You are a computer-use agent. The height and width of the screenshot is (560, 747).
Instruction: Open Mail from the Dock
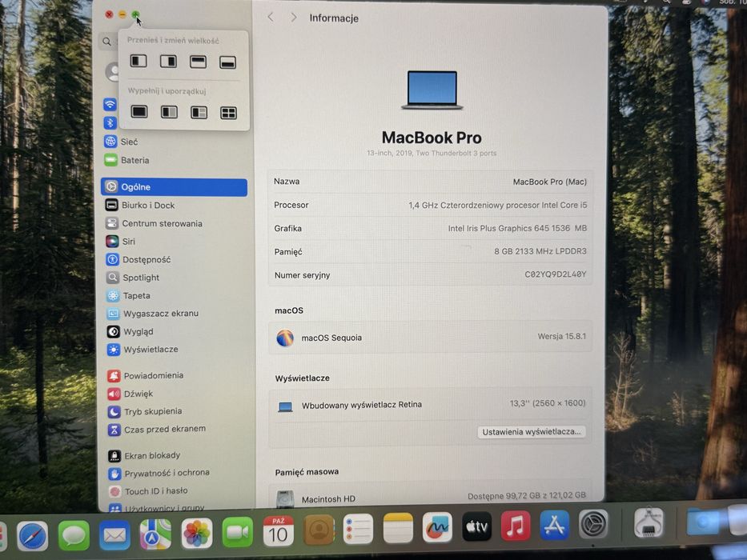tap(114, 534)
